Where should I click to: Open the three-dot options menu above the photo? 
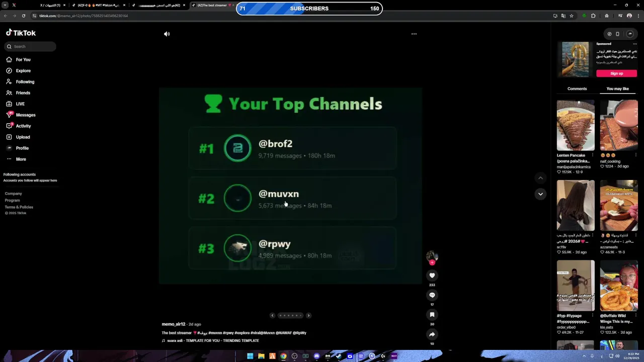pyautogui.click(x=414, y=34)
